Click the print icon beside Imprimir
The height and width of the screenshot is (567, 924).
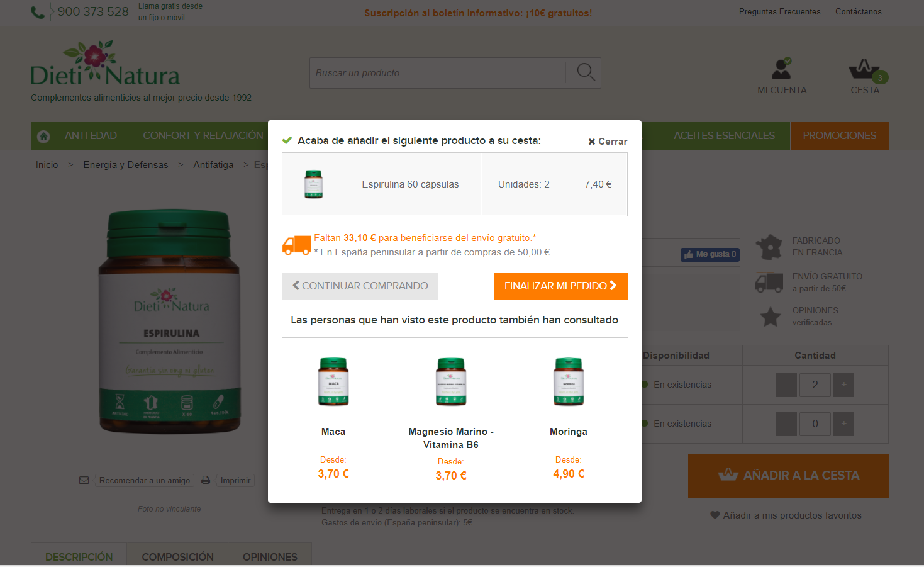click(x=206, y=480)
